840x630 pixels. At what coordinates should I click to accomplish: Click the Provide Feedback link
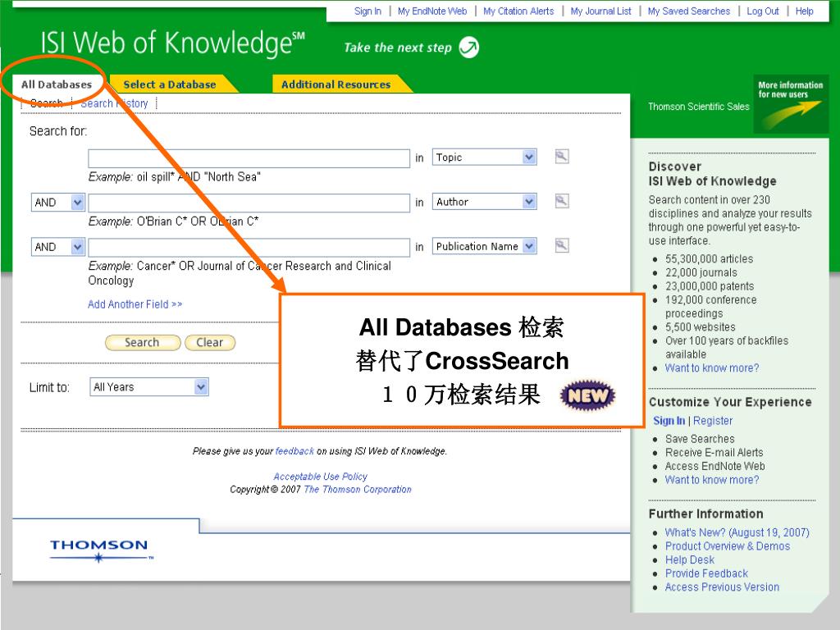[706, 573]
